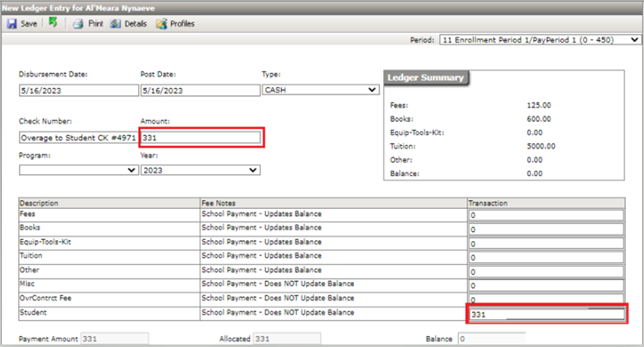
Task: Click the Misc transaction field
Action: 546,285
